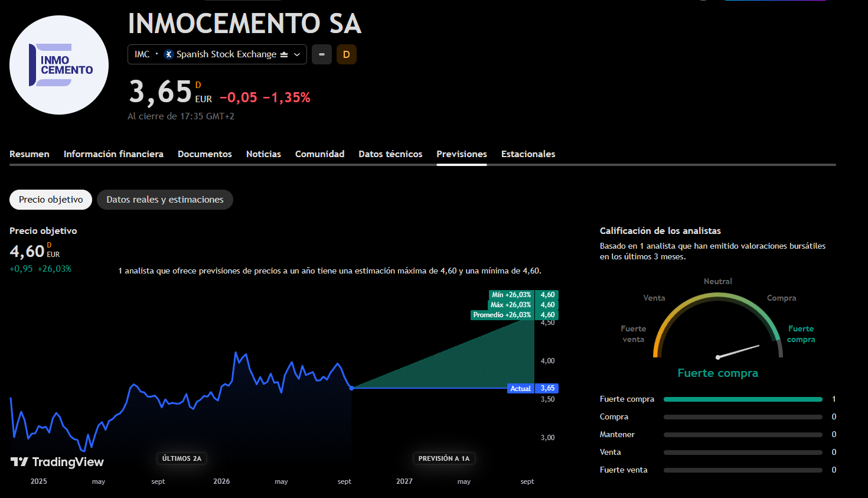The width and height of the screenshot is (868, 498).
Task: Click the Fuerte venta rating bar in the list
Action: click(743, 470)
